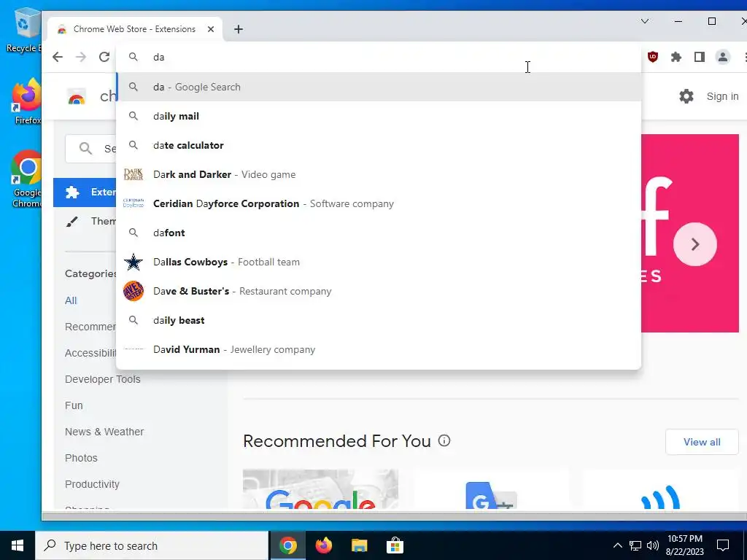The height and width of the screenshot is (560, 747).
Task: Open the Windows Start menu
Action: [18, 545]
